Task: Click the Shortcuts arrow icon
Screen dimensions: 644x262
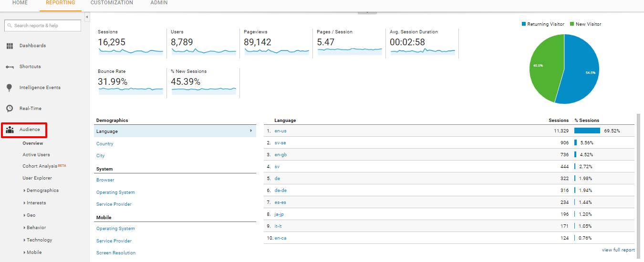Action: 10,67
